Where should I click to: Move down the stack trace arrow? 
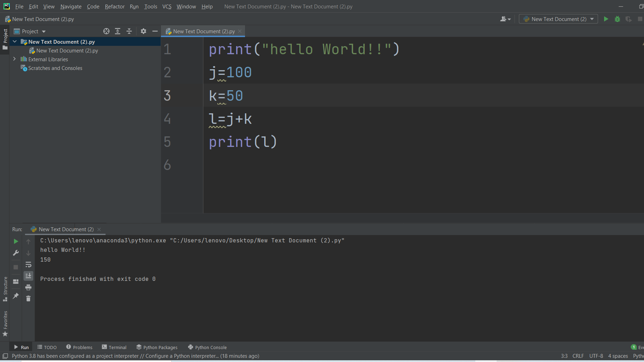[x=28, y=253]
